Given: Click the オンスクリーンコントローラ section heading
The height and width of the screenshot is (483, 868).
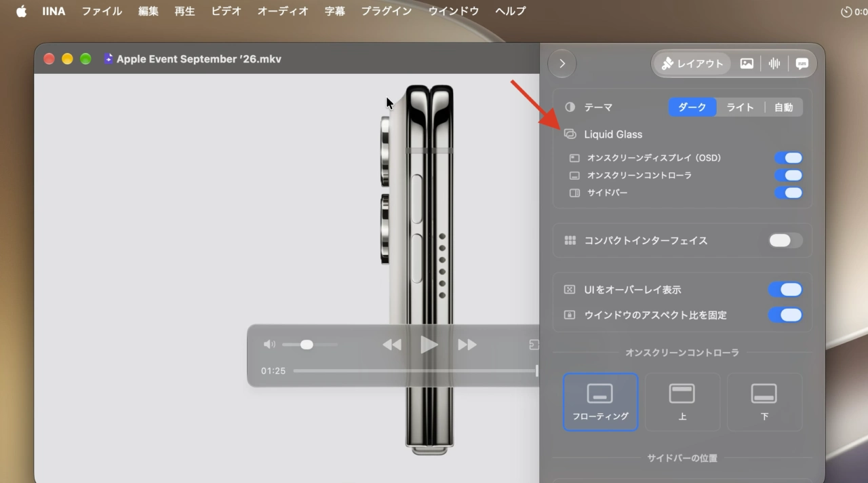Looking at the screenshot, I should (682, 353).
